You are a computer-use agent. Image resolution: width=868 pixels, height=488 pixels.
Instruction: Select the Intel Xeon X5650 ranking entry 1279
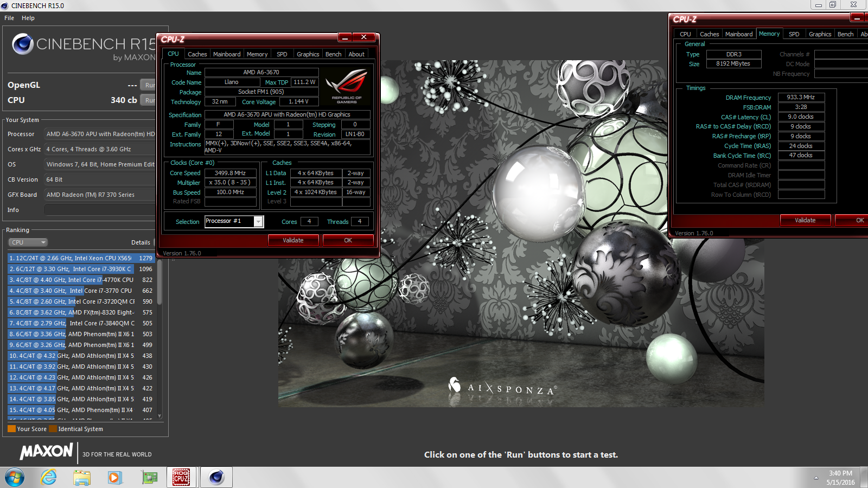tap(81, 258)
